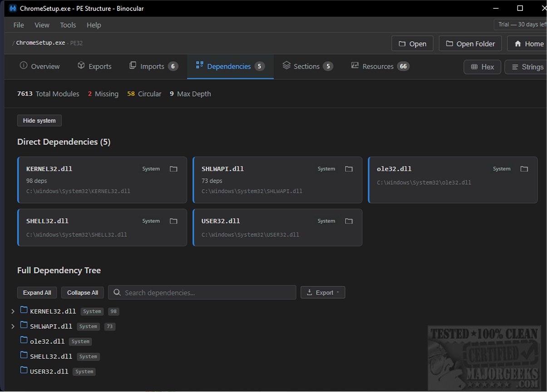
Task: Click the Sections tab layers icon
Action: click(286, 66)
